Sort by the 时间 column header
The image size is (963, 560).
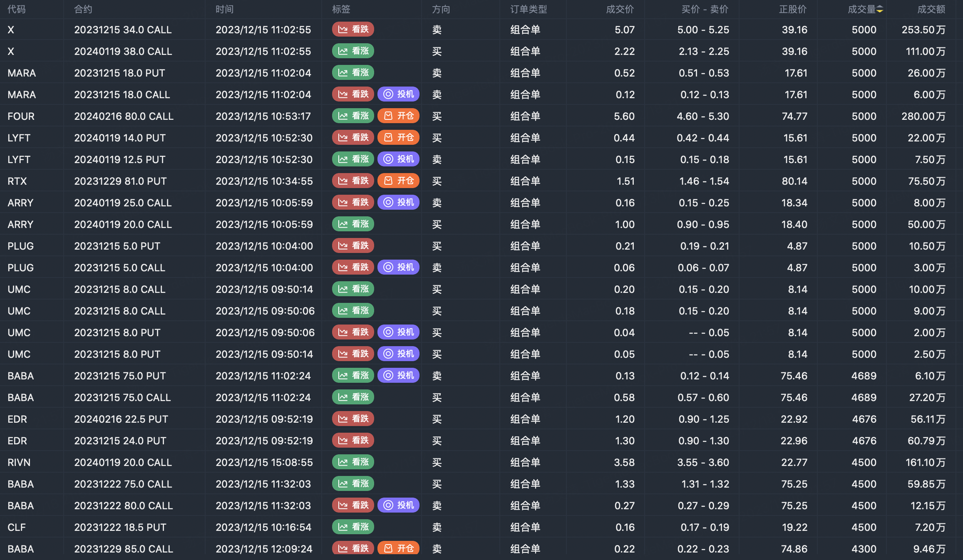[x=224, y=10]
